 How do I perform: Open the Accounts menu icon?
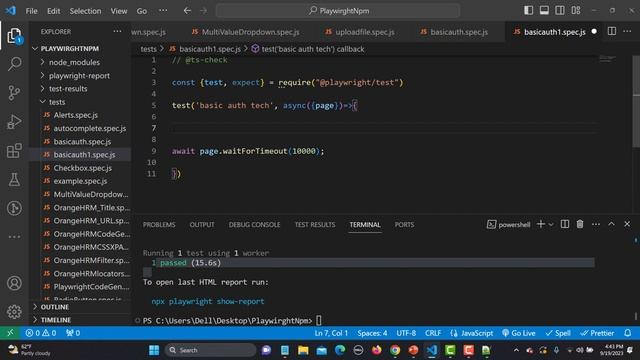tap(14, 283)
